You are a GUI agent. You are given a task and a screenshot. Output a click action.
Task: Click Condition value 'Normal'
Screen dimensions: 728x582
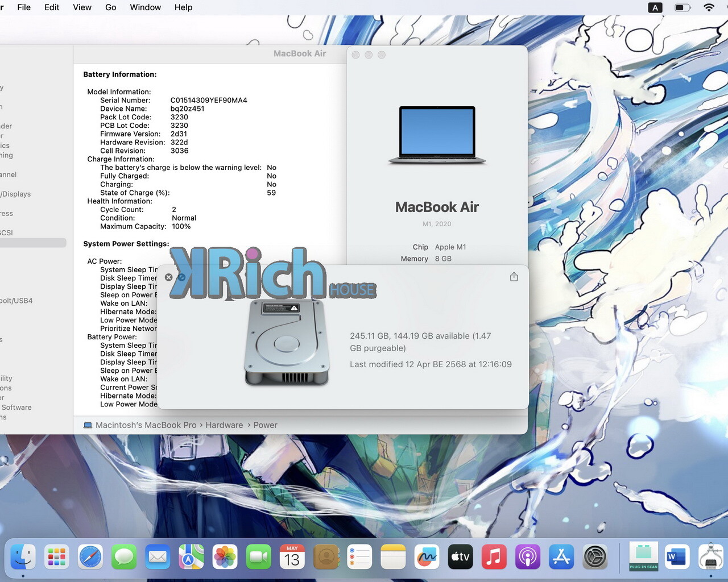pos(184,218)
